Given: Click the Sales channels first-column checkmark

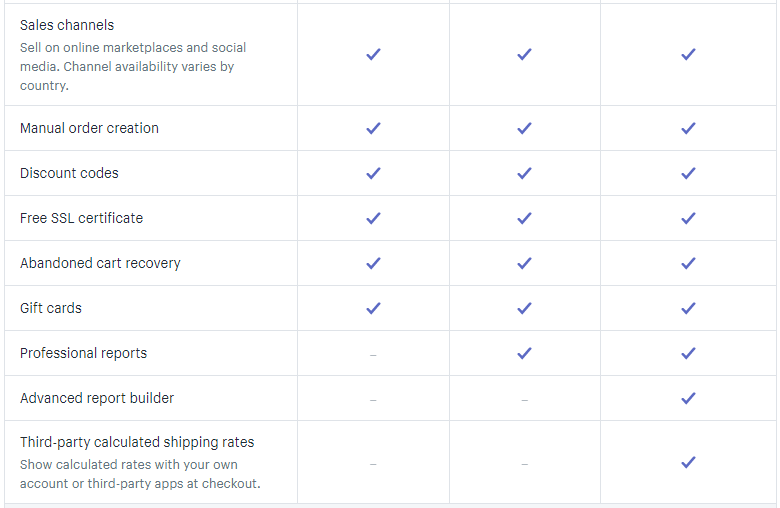Looking at the screenshot, I should tap(373, 54).
